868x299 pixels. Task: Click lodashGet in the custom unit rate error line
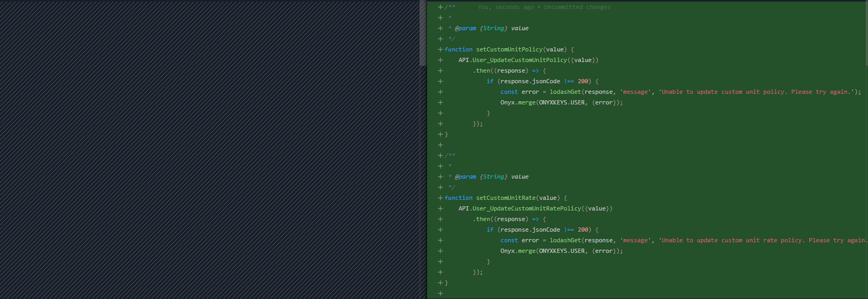(565, 240)
